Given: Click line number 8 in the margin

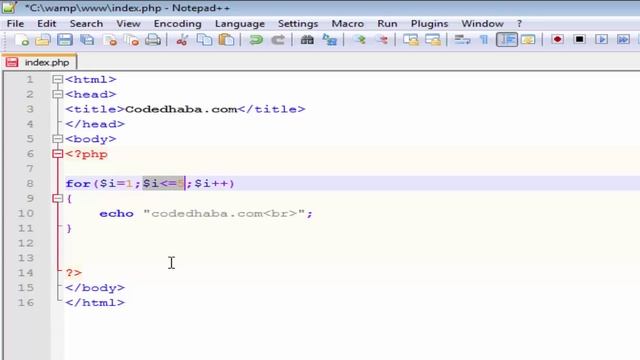Looking at the screenshot, I should pos(29,184).
